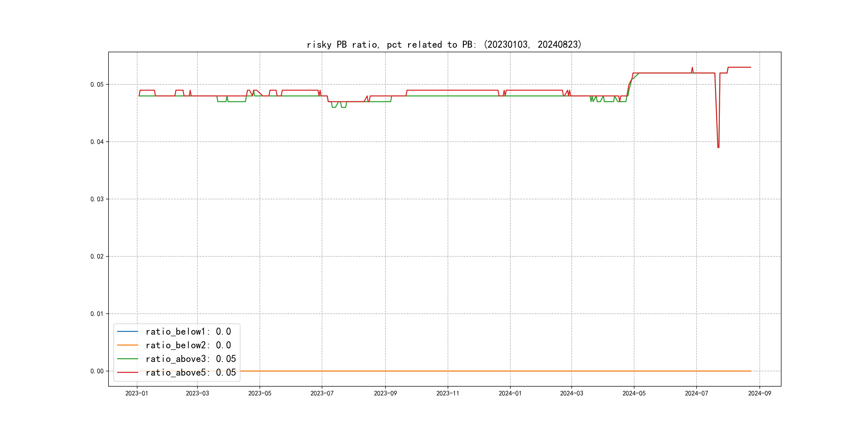Click the red ratio_above5 legend line

pyautogui.click(x=127, y=372)
